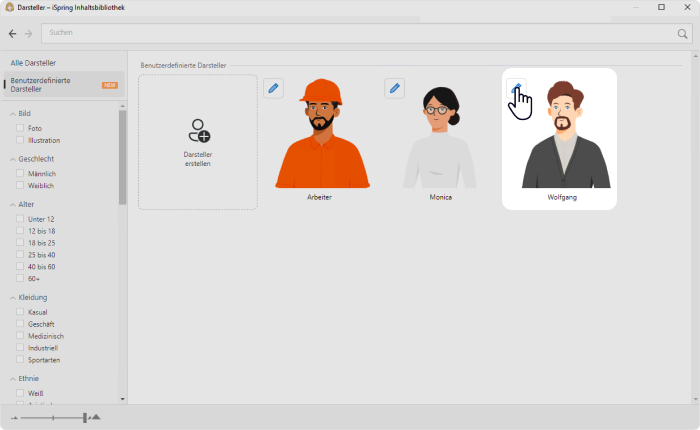This screenshot has width=700, height=430.
Task: Go forward with the right arrow
Action: pyautogui.click(x=28, y=33)
